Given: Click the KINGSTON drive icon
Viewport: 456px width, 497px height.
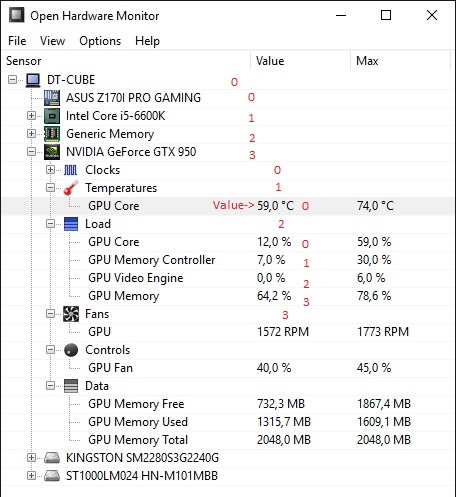Looking at the screenshot, I should (x=52, y=458).
